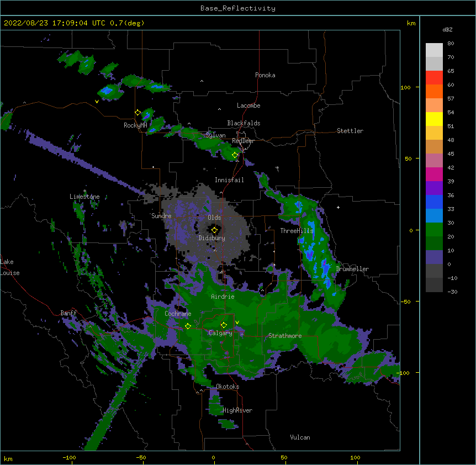Click the Limestone label
Screen dimensions: 476x465
[84, 197]
